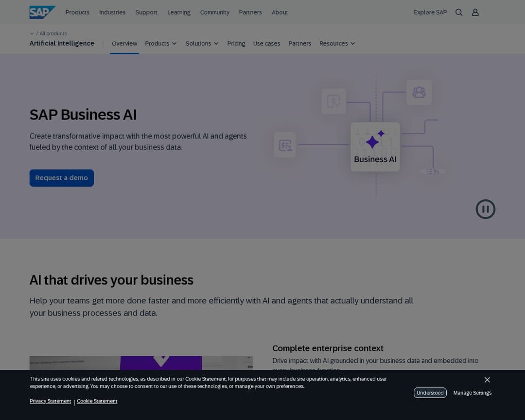Open the Support menu
Screen dimensions: 525x420
click(146, 12)
